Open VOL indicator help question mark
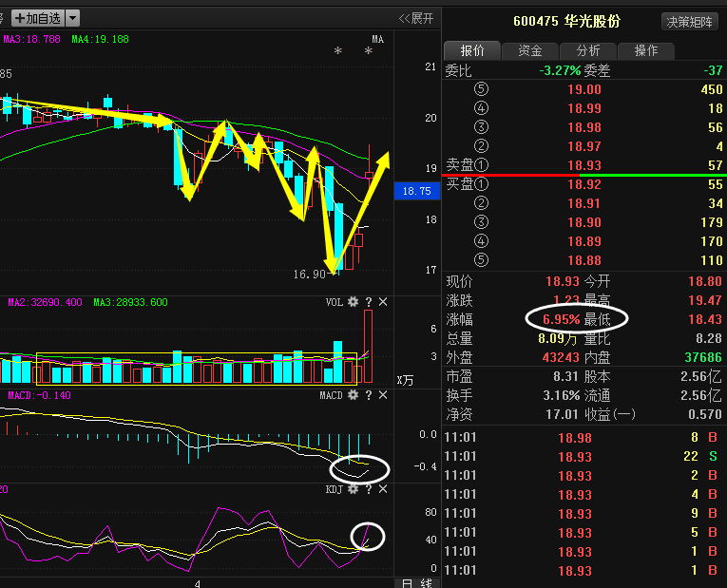 (x=368, y=302)
